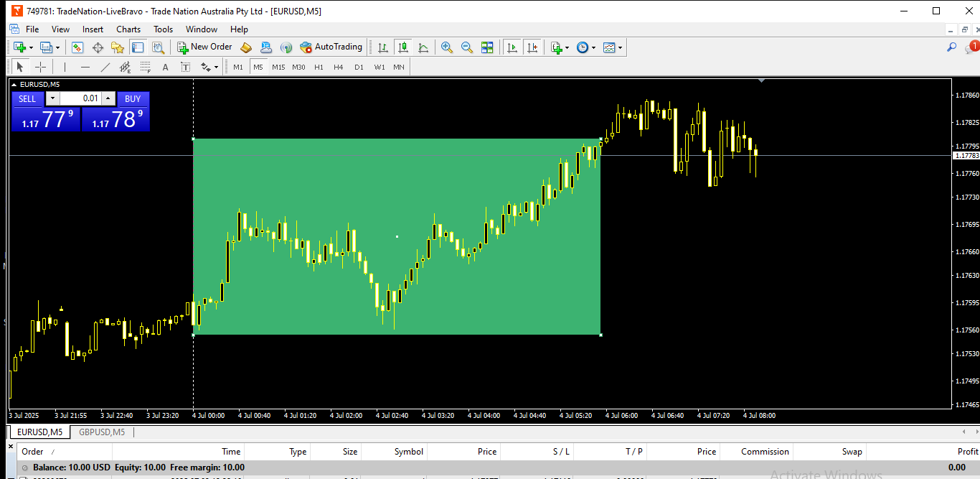Select the Draw Trendline tool
This screenshot has height=479, width=980.
click(x=105, y=67)
